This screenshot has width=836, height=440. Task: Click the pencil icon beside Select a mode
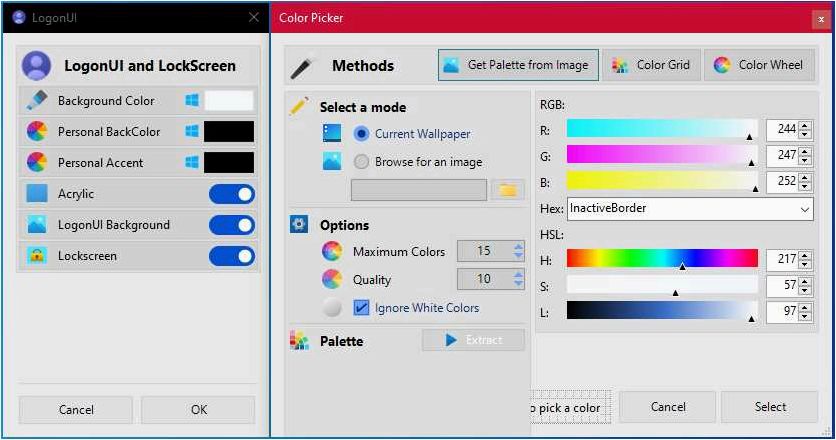point(299,106)
